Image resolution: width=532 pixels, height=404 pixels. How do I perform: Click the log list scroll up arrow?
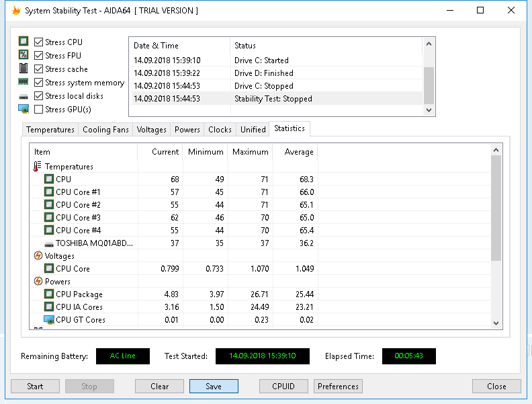click(x=429, y=44)
